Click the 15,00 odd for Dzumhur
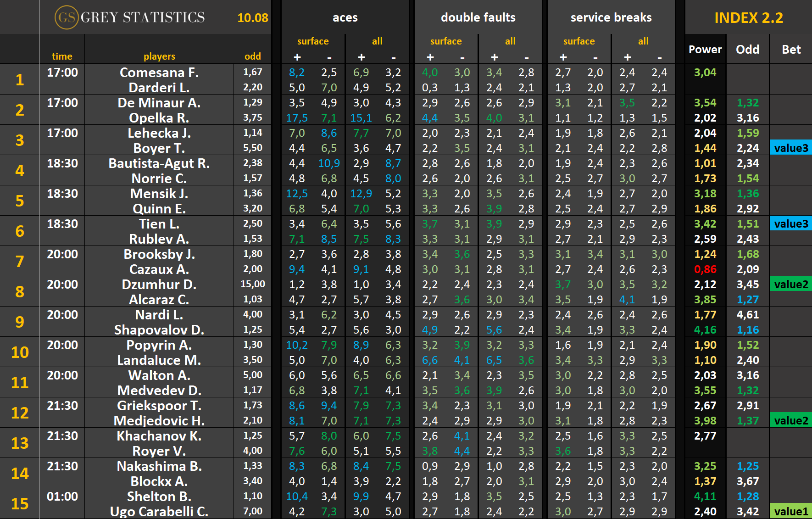Screen dimensions: 812x519 253,284
